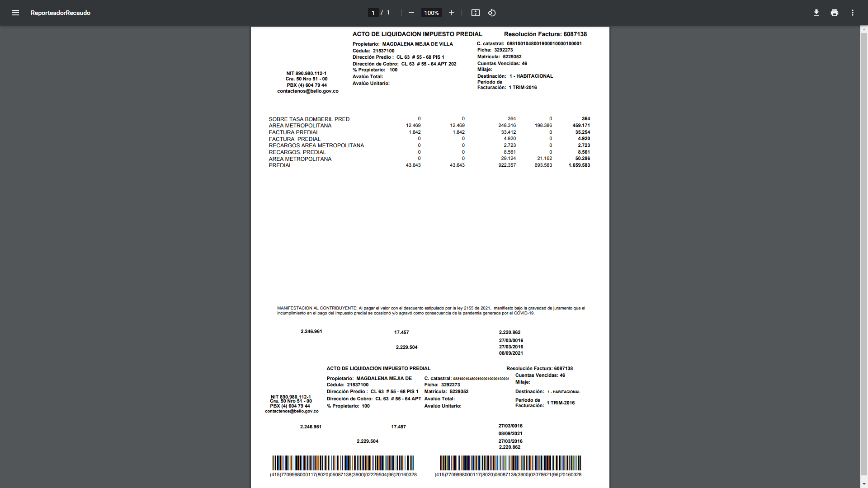868x488 pixels.
Task: Click the PREDIAL total 1.659.583 value
Action: [579, 165]
